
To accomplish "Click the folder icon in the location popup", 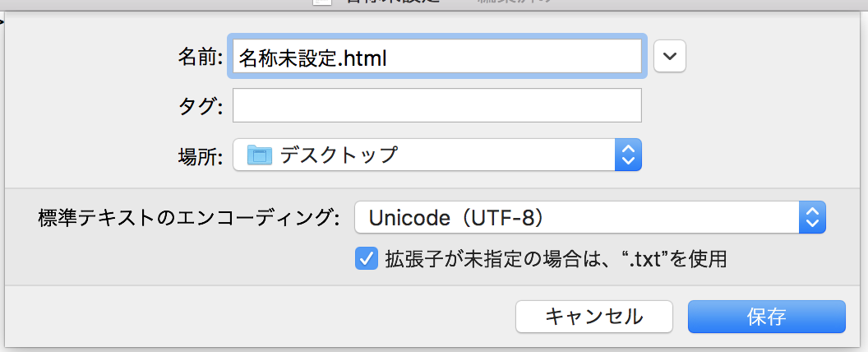I will click(x=260, y=154).
